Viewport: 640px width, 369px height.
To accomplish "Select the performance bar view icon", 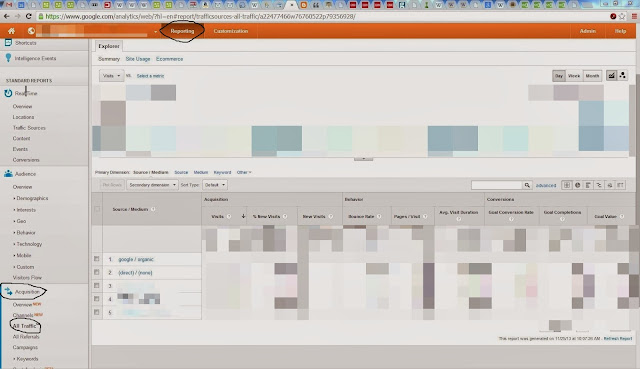I will (588, 185).
